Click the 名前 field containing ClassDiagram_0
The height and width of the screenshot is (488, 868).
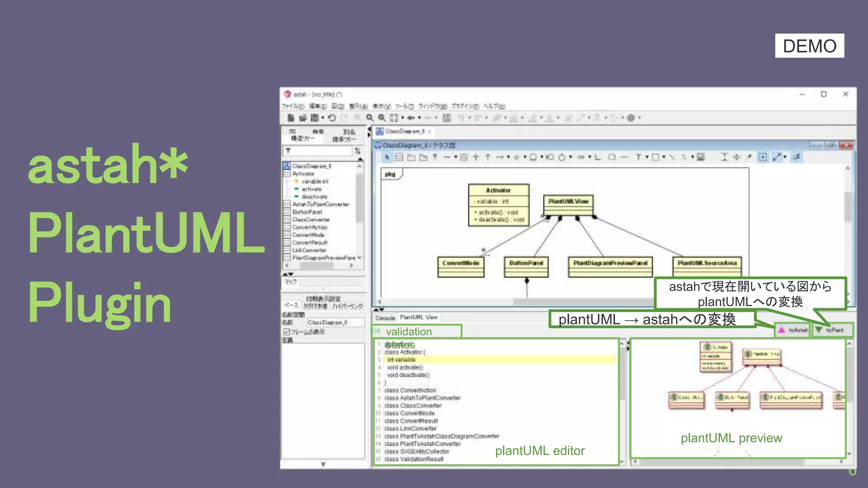[335, 322]
